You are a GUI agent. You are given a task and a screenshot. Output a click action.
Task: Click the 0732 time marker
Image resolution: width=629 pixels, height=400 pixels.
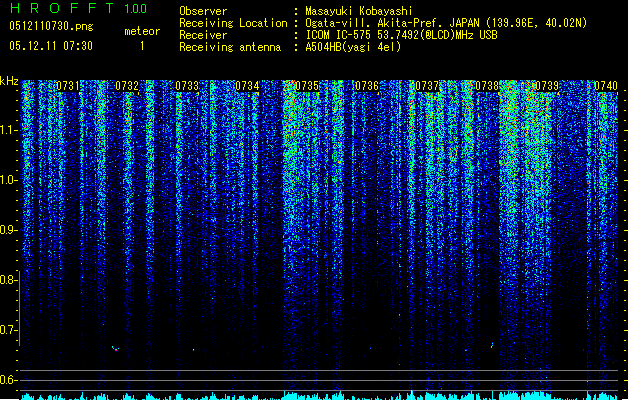[127, 86]
